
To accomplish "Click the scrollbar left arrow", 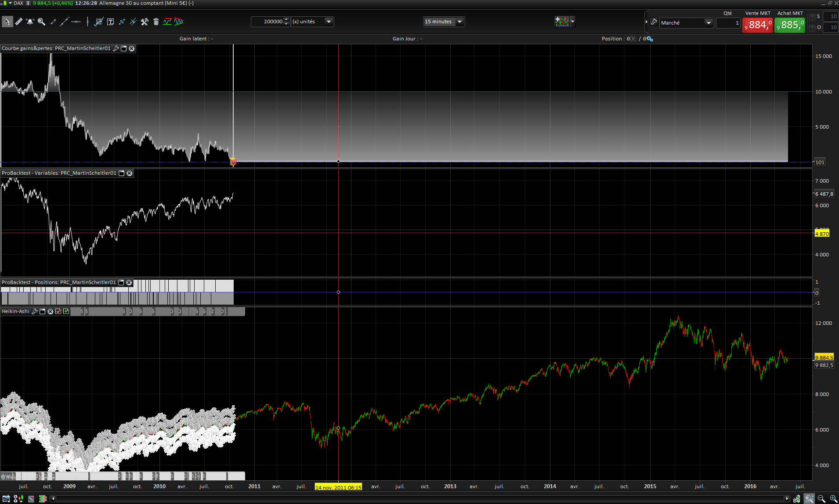I will coord(53,499).
